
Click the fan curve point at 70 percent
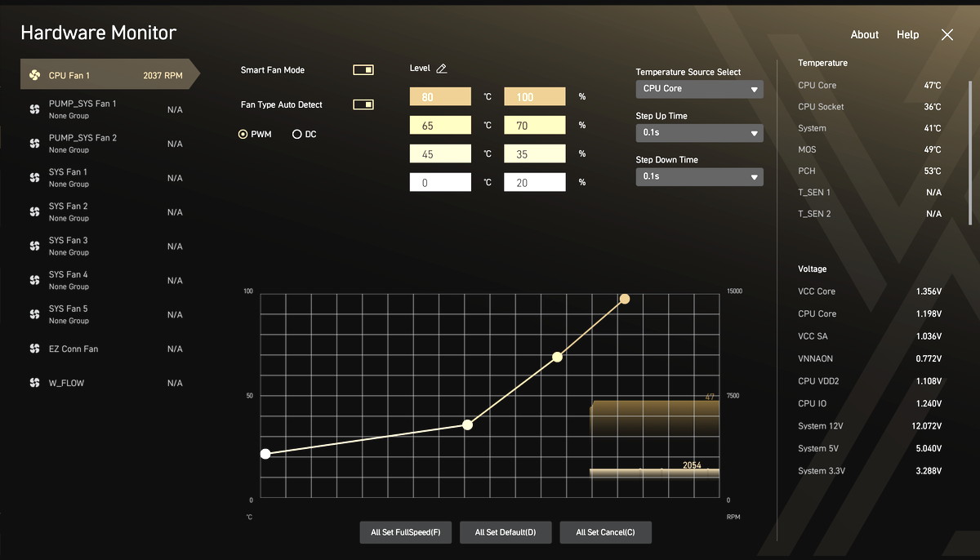click(x=558, y=357)
